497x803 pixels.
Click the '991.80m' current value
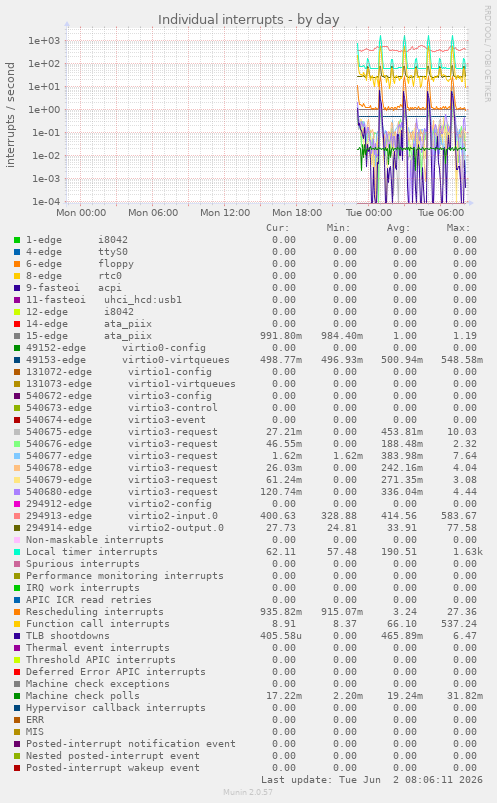pyautogui.click(x=281, y=336)
